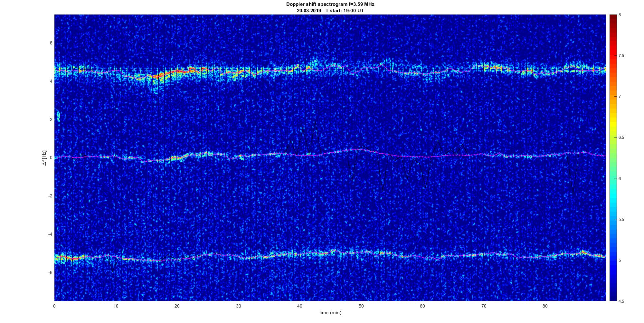Click x-axis tick label '30'

(238, 306)
